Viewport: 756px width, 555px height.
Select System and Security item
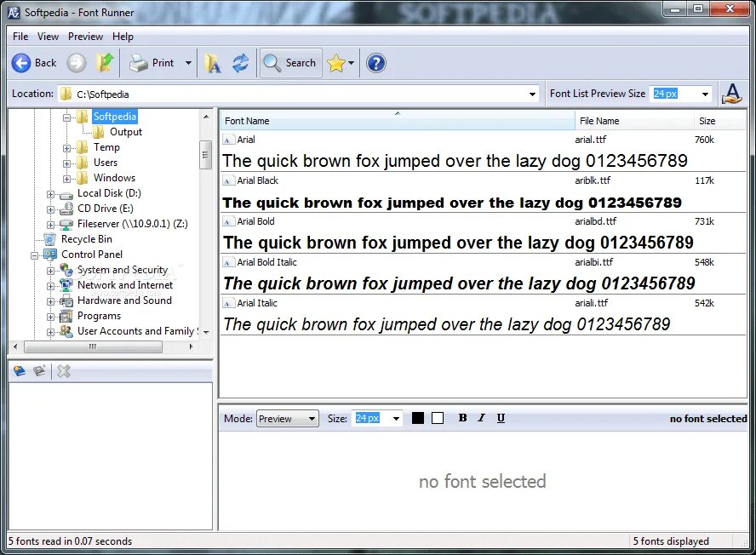tap(123, 270)
